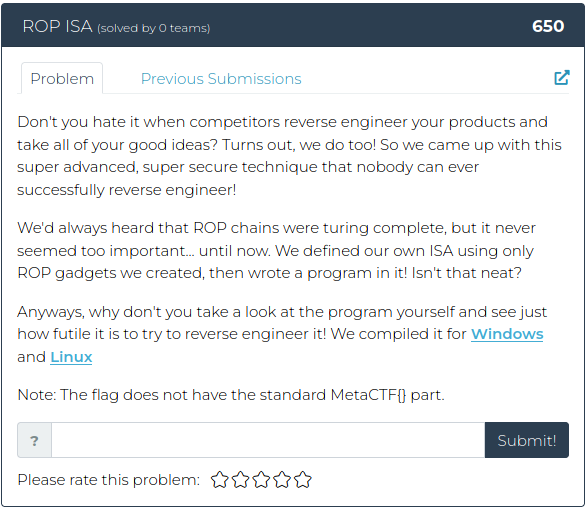The image size is (588, 510).
Task: Click the Please rate this problem label
Action: [x=109, y=480]
